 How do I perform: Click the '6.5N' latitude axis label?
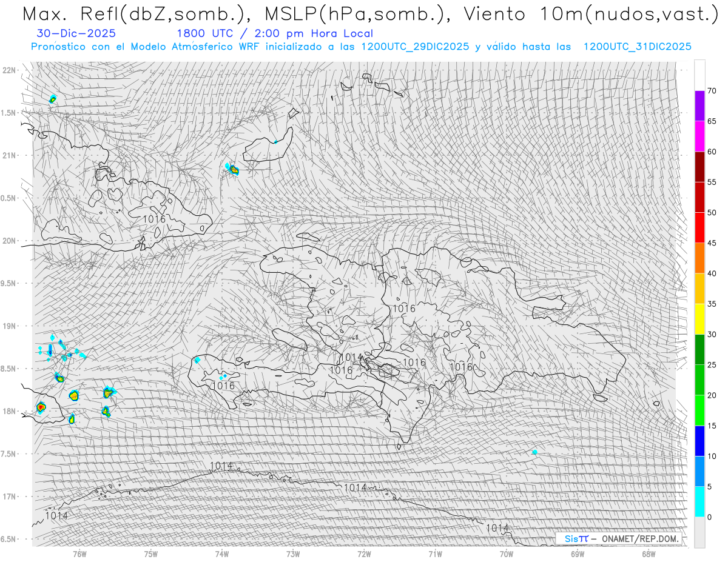click(x=9, y=540)
